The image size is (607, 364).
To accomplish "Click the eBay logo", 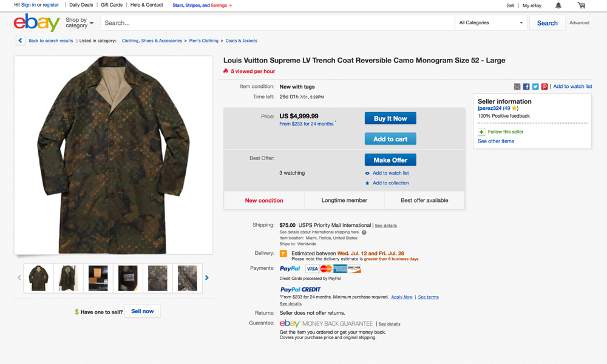I will click(36, 23).
